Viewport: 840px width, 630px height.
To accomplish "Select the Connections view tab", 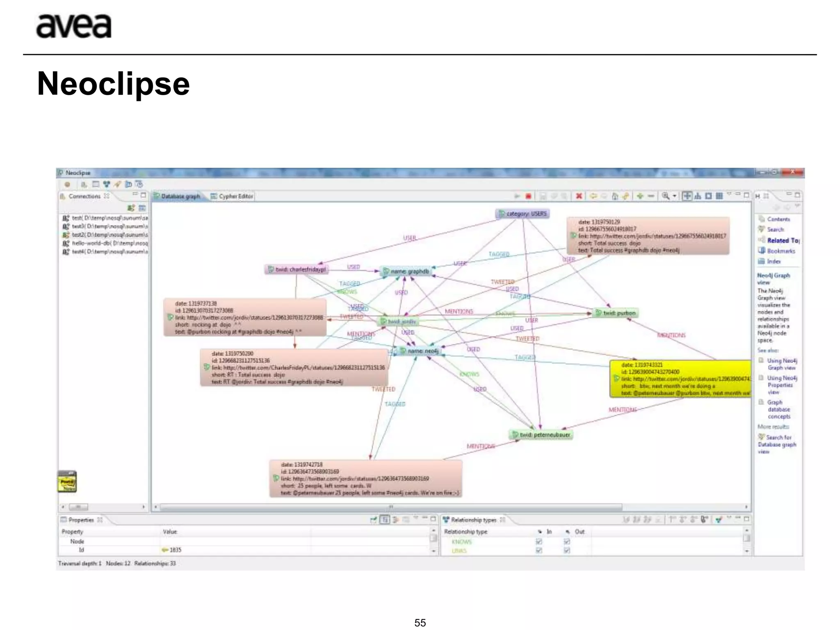I will 85,196.
